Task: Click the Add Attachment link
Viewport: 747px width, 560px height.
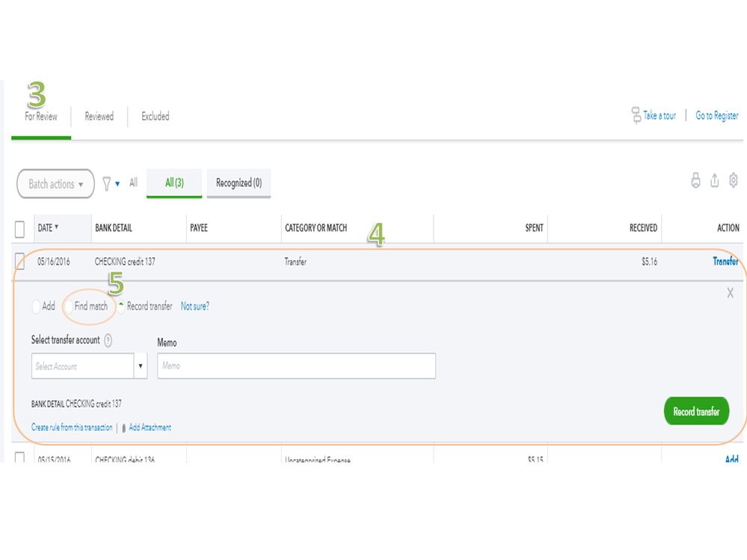Action: [x=150, y=427]
